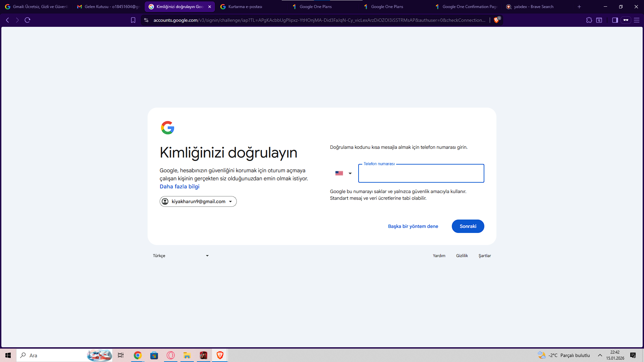This screenshot has height=362, width=644.
Task: Open the Brave Shields lion icon
Action: 497,20
